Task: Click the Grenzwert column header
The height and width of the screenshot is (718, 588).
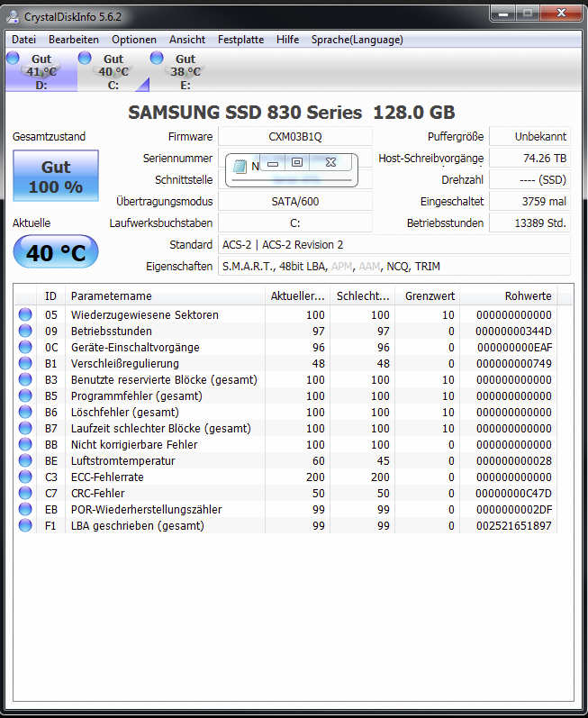Action: point(428,295)
